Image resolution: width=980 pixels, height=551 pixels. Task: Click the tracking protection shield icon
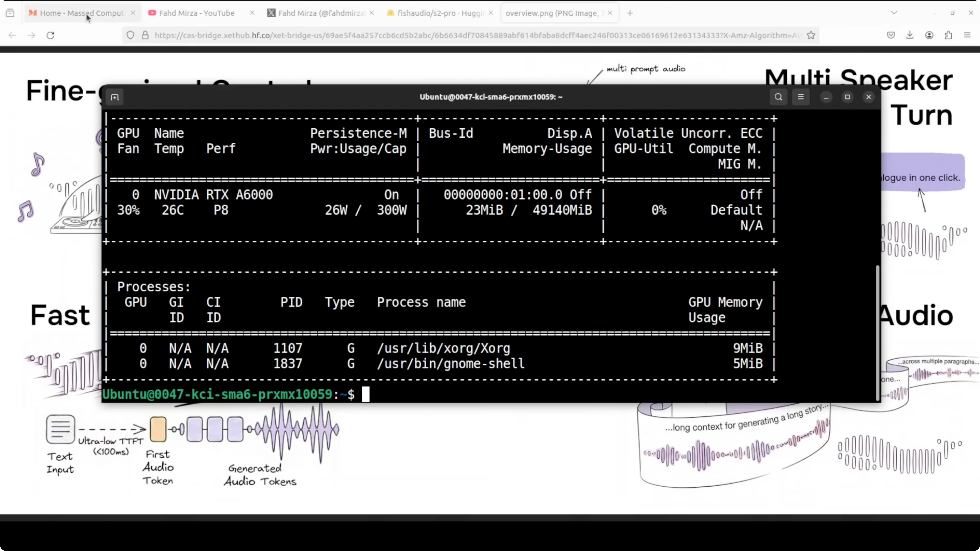[130, 35]
